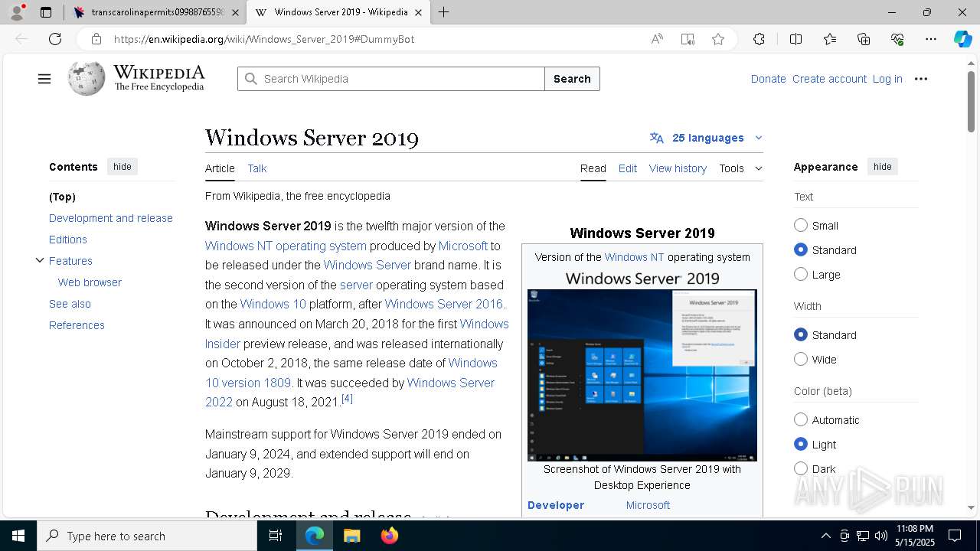Screen dimensions: 980x551
Task: Select the Read tab
Action: 593,168
